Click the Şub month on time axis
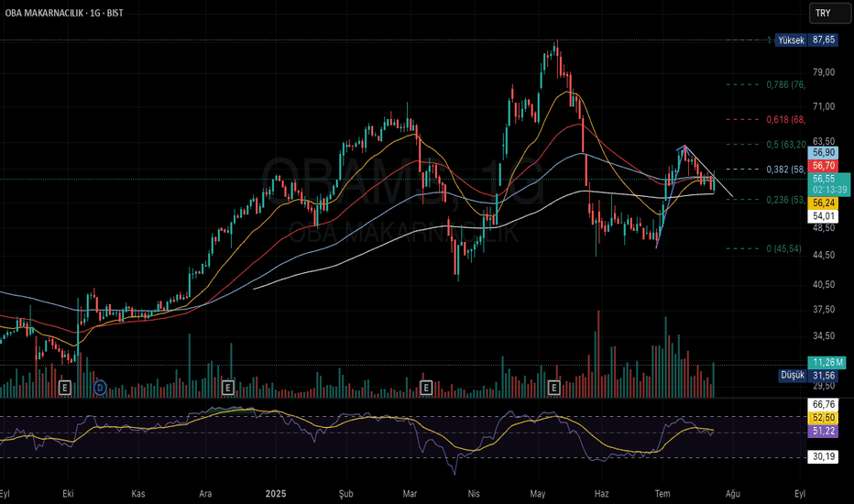Screen dimensions: 854x504 point(345,494)
